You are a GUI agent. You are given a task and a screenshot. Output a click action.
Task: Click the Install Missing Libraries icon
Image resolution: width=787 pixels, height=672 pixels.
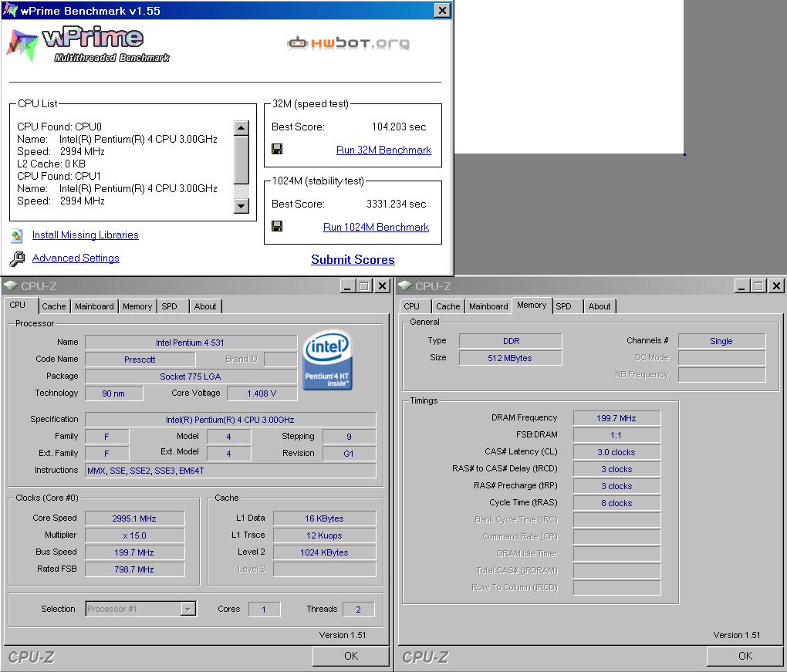click(x=17, y=235)
